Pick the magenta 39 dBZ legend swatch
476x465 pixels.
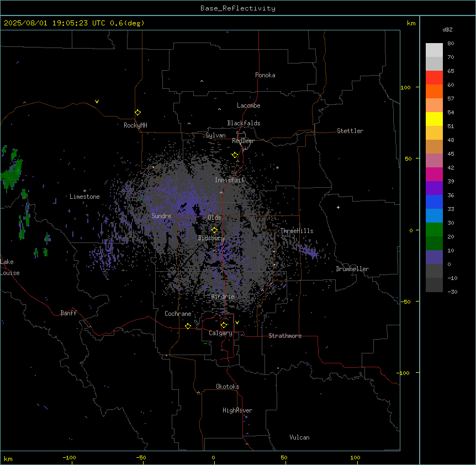click(x=434, y=174)
